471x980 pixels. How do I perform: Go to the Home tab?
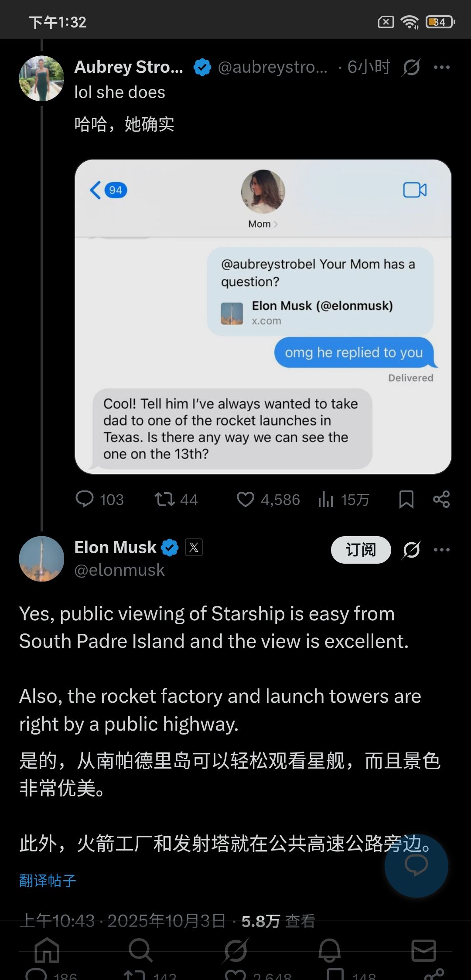pos(47,950)
